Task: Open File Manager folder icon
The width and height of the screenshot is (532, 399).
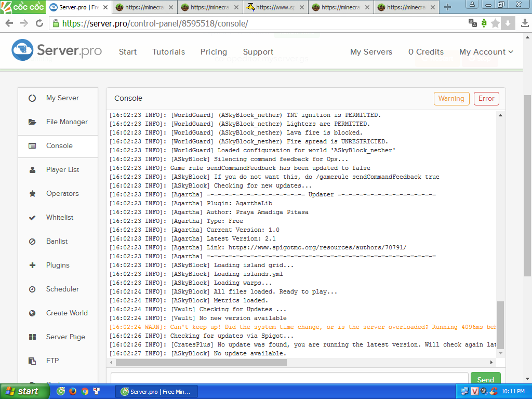Action: pyautogui.click(x=32, y=122)
